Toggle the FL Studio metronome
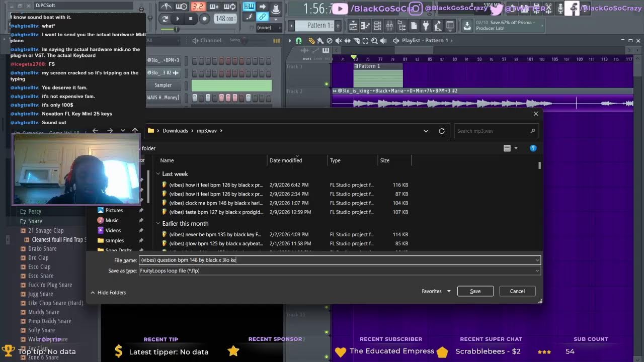The image size is (644, 362). point(166,7)
